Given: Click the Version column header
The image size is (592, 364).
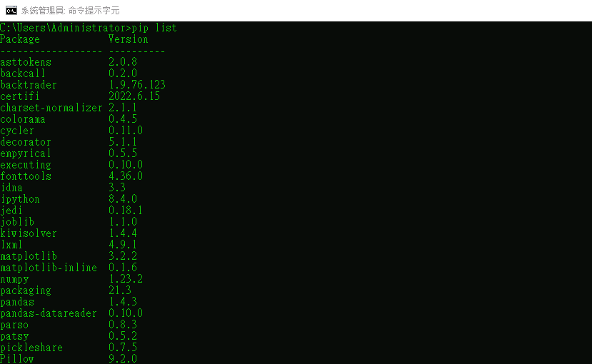Looking at the screenshot, I should click(x=129, y=39).
